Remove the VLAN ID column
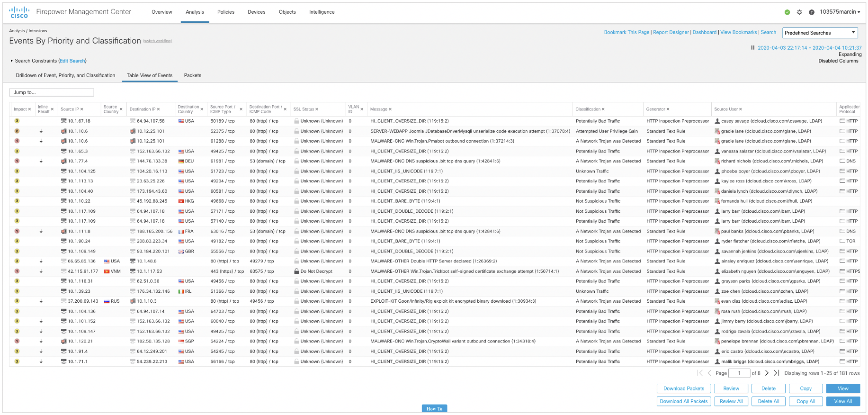Image resolution: width=868 pixels, height=415 pixels. click(362, 109)
